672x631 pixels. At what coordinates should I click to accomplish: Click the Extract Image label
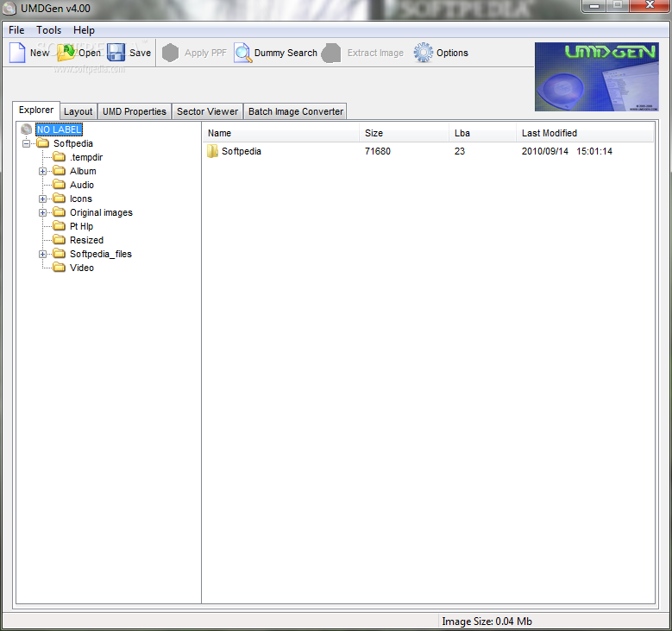point(375,53)
